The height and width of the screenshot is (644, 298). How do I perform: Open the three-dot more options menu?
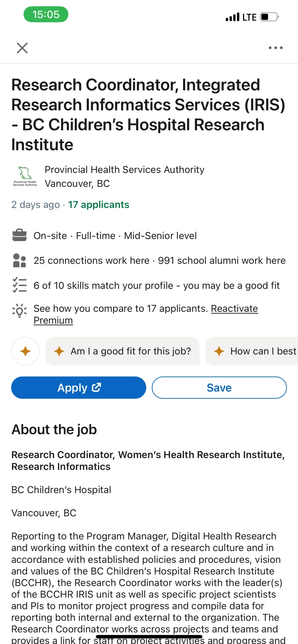tap(276, 48)
